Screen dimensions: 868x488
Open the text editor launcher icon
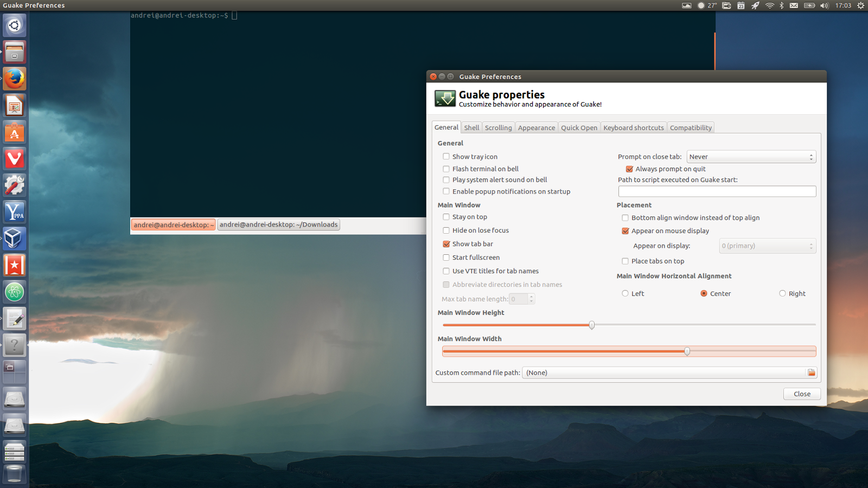(x=15, y=318)
